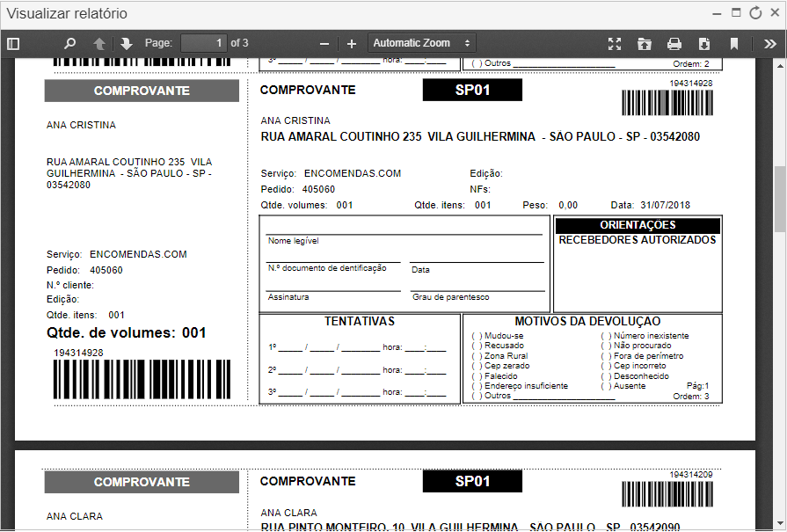The width and height of the screenshot is (787, 532).
Task: Click the Endereço insuficiente option
Action: pos(520,386)
